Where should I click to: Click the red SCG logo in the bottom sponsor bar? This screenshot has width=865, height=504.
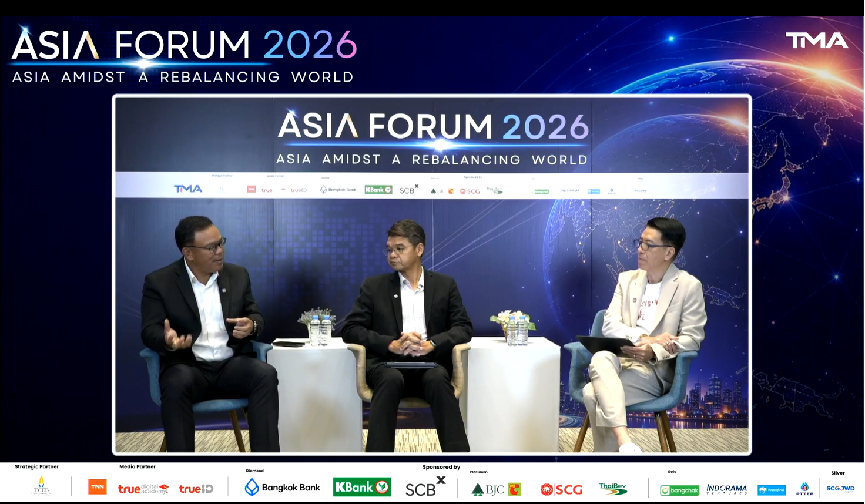(x=561, y=489)
